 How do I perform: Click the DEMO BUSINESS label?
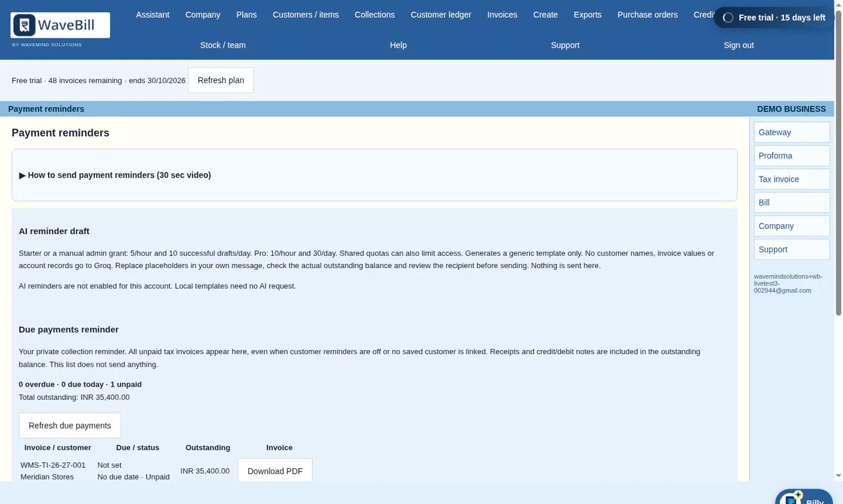click(791, 109)
